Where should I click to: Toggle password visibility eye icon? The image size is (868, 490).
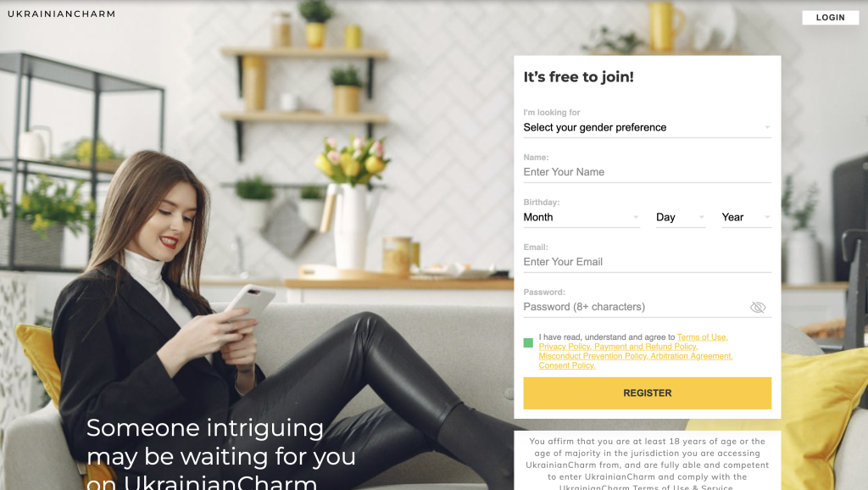click(757, 307)
